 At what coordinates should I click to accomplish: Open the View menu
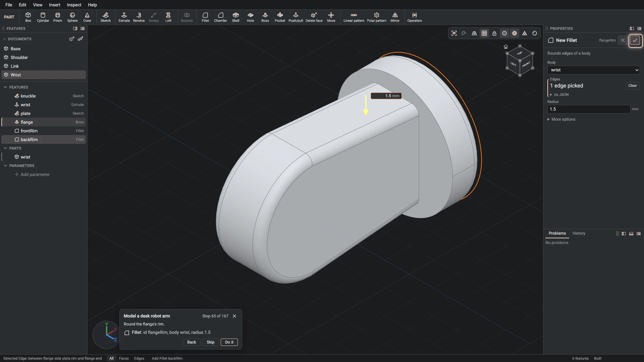(x=38, y=5)
